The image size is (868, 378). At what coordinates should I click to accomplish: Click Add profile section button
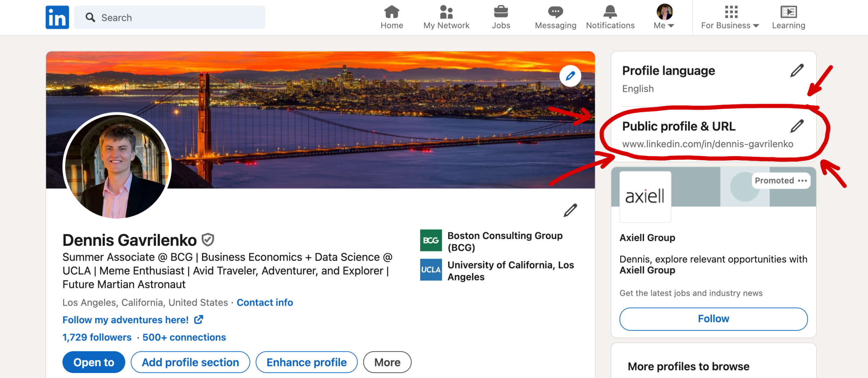tap(190, 362)
